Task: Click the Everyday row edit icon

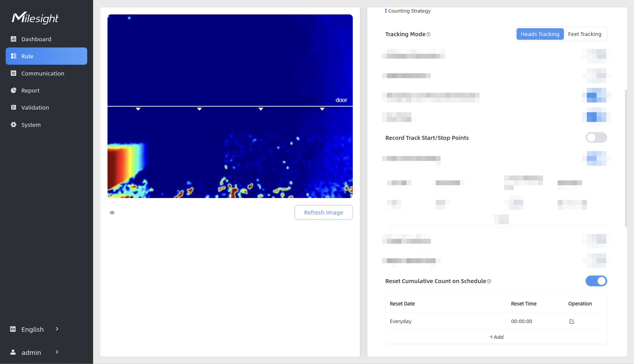Action: pyautogui.click(x=572, y=321)
